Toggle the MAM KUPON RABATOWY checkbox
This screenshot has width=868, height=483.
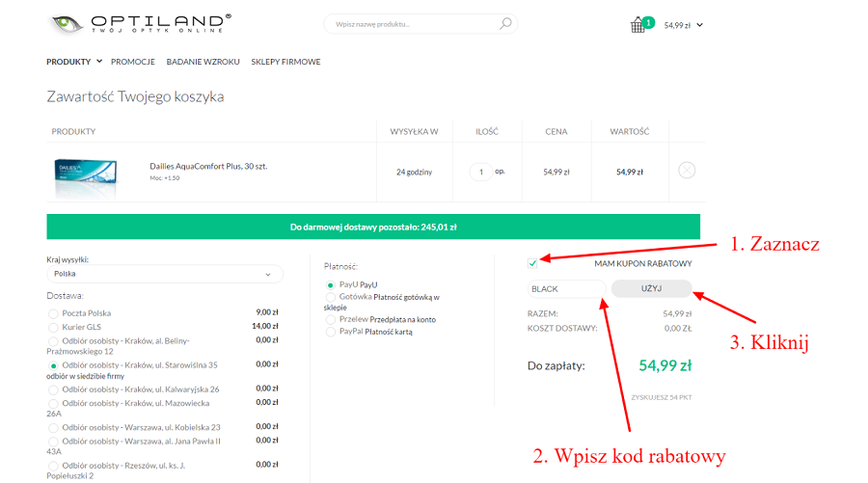[x=532, y=263]
